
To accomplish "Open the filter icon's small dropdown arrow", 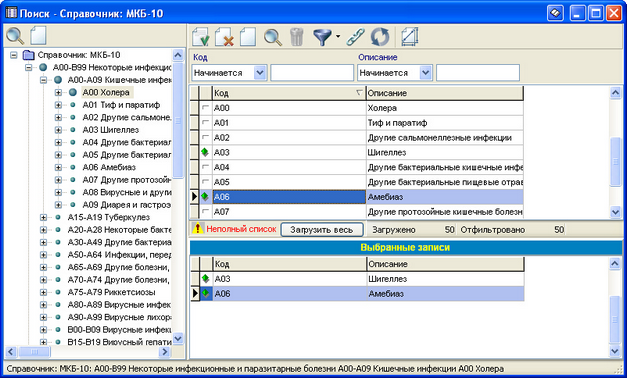I will 338,36.
